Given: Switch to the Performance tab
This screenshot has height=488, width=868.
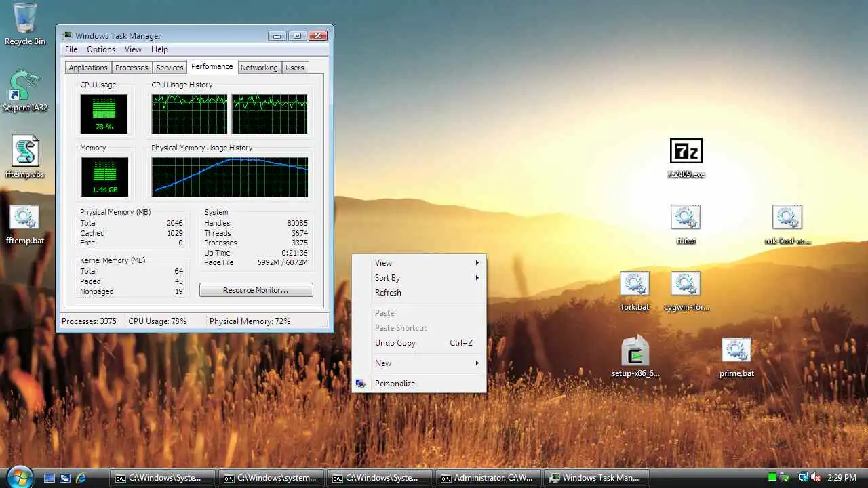Looking at the screenshot, I should [x=212, y=66].
